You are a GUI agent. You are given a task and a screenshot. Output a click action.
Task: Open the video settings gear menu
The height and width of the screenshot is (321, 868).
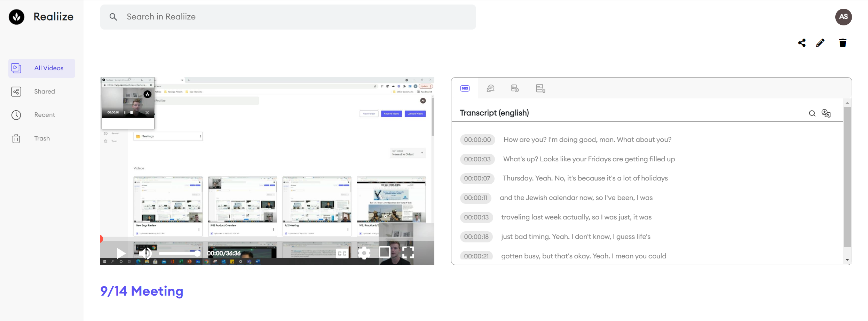coord(364,253)
